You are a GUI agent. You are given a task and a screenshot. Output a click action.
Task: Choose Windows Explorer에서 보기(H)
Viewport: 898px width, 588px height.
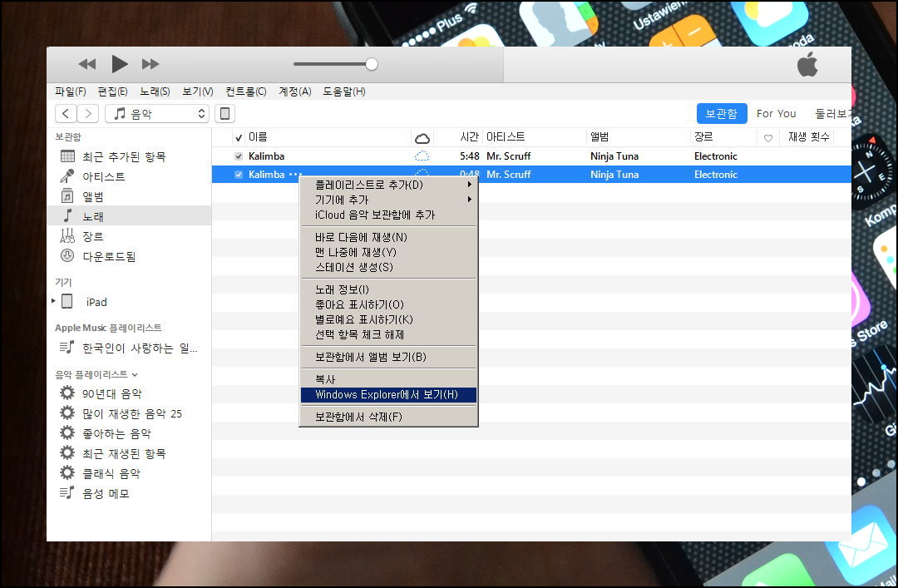click(389, 394)
